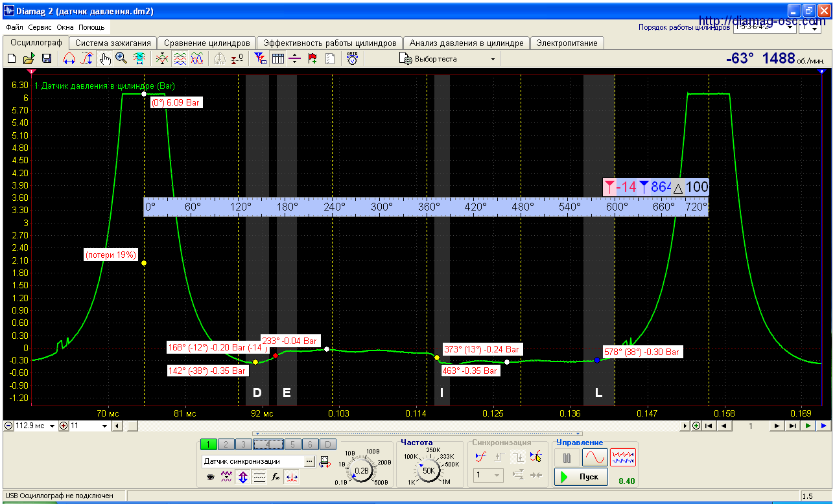The image size is (835, 504).
Task: Click the minus zoom-out time icon
Action: point(8,426)
